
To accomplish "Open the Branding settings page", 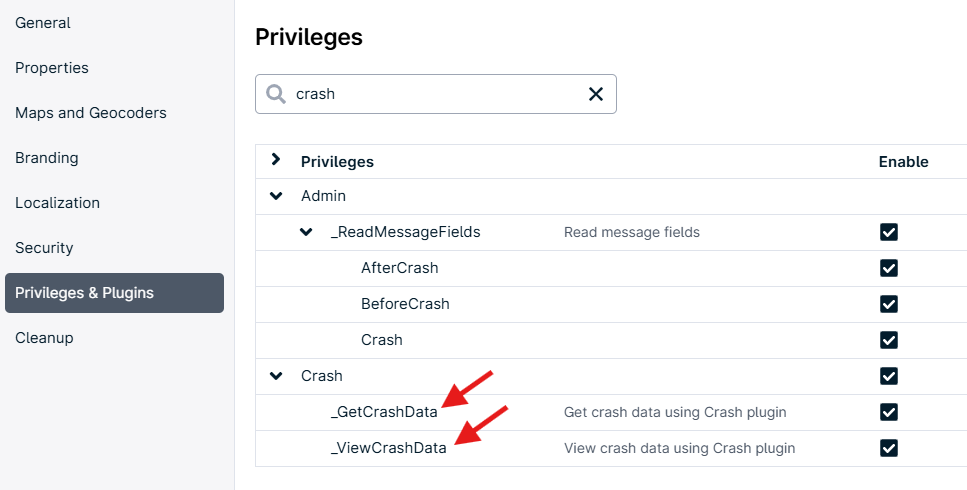I will point(47,158).
